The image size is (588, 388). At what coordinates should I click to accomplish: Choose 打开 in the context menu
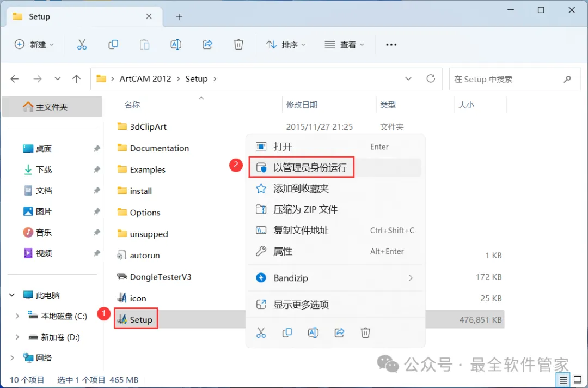335,147
